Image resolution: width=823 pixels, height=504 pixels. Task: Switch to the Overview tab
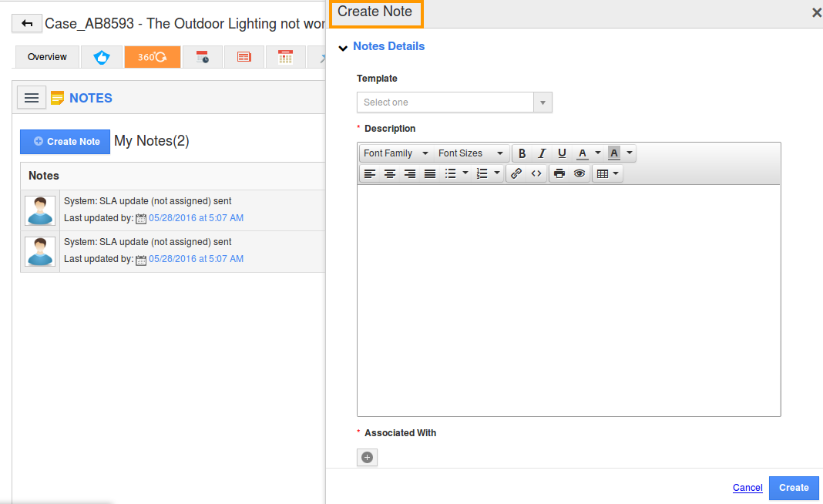46,56
